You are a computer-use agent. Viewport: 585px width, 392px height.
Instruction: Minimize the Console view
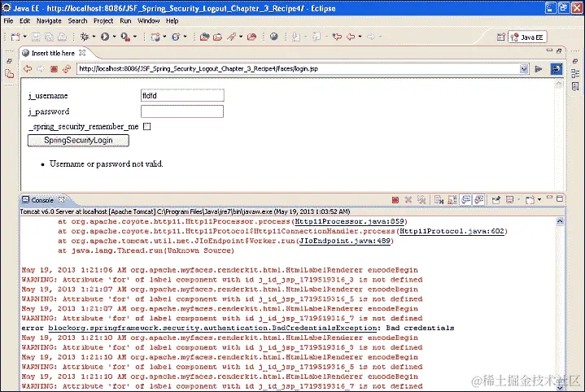point(549,198)
